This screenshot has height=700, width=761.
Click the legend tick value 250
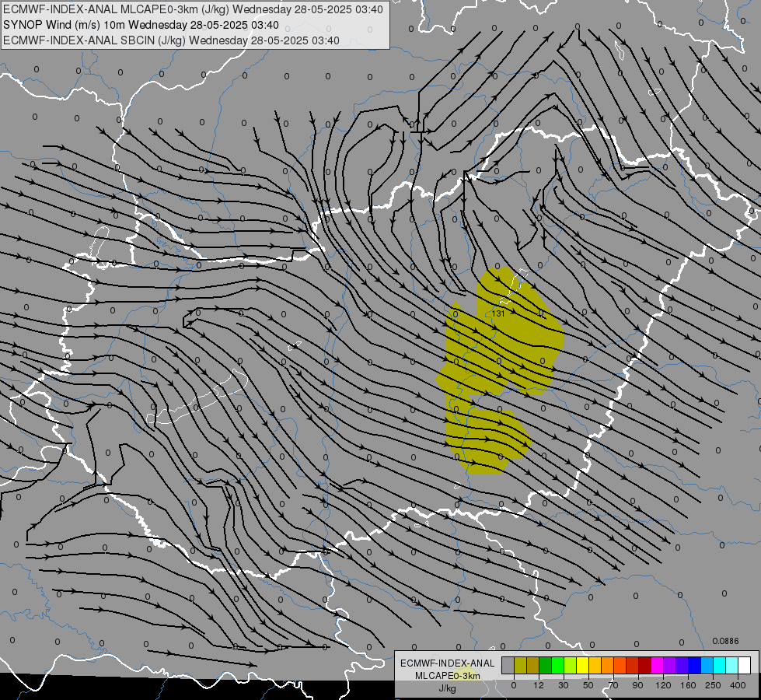[x=713, y=685]
